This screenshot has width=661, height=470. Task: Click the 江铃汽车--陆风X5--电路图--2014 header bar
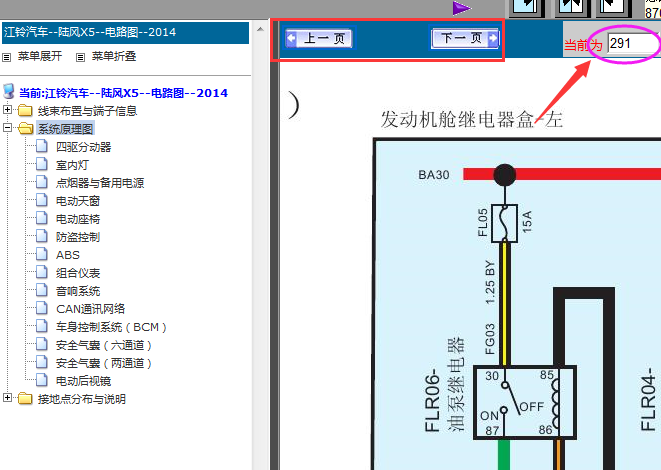tap(125, 32)
